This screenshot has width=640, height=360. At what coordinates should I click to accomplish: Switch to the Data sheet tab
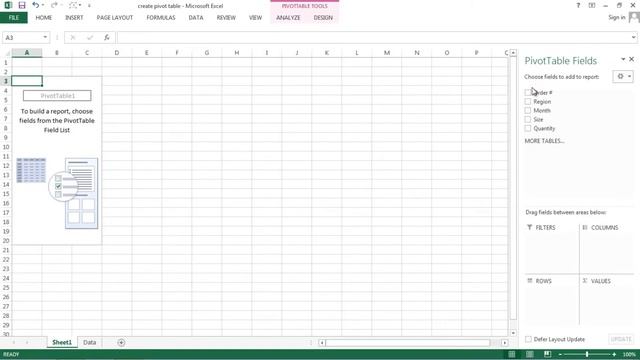coord(89,342)
